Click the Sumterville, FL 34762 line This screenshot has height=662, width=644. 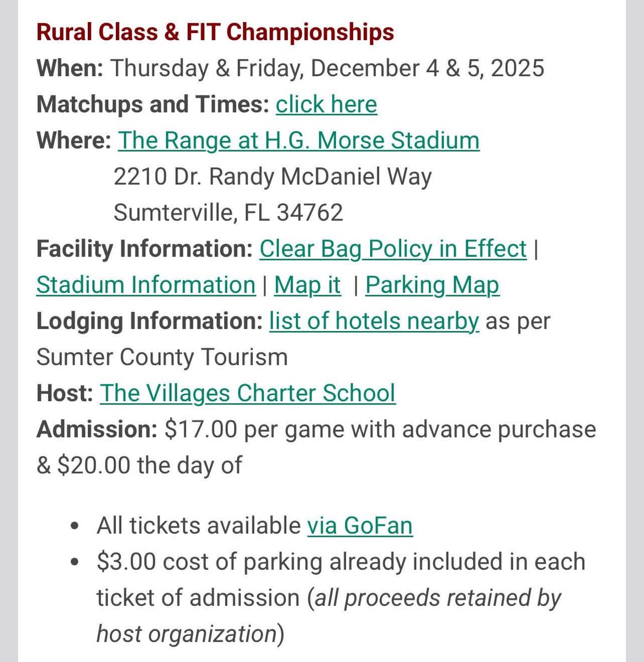[x=228, y=213]
